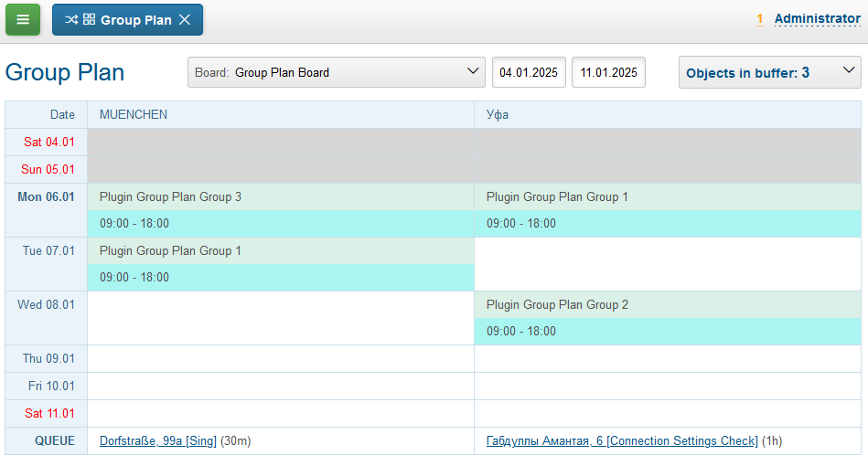Click the 09:00 - 18:00 slot under Group 3
Viewport: 868px width, 466px height.
point(134,224)
